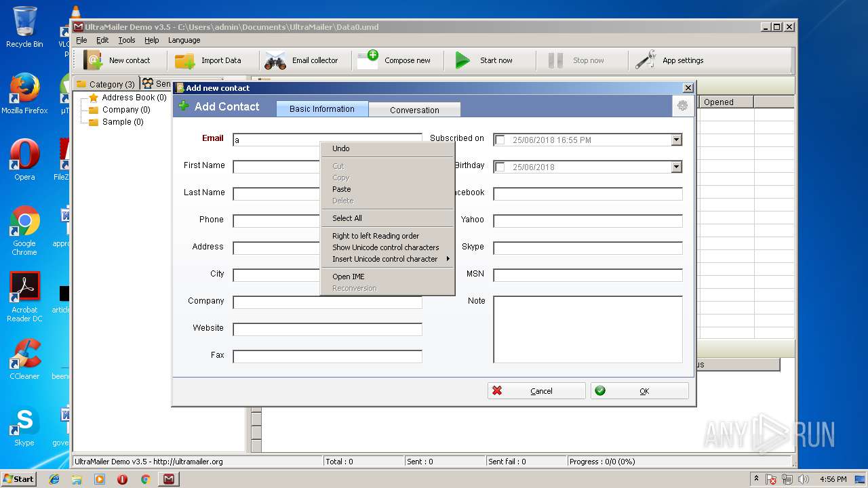Switch to the Category (3) tab
Screen dimensions: 868x488
[x=105, y=84]
